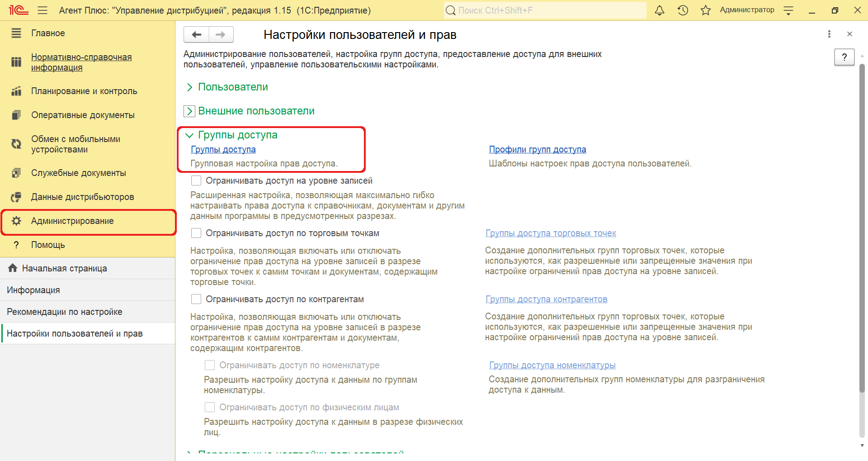Focus the Поиск Ctrl+Shift+F search field

click(x=545, y=10)
